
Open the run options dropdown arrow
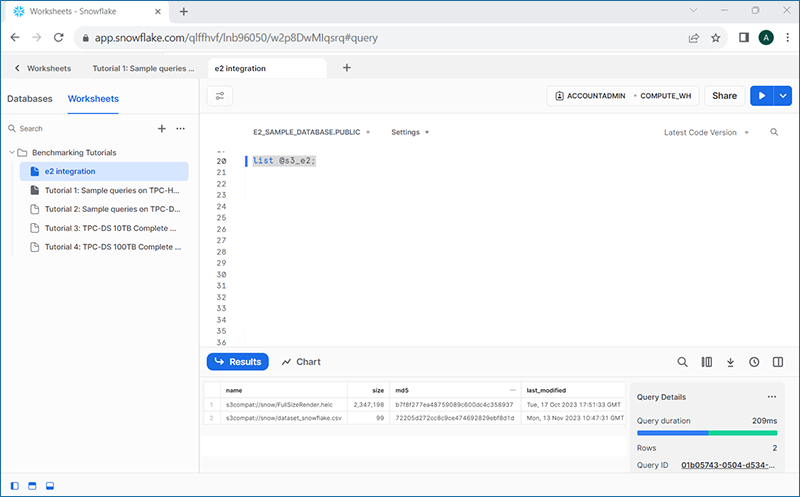[x=783, y=96]
